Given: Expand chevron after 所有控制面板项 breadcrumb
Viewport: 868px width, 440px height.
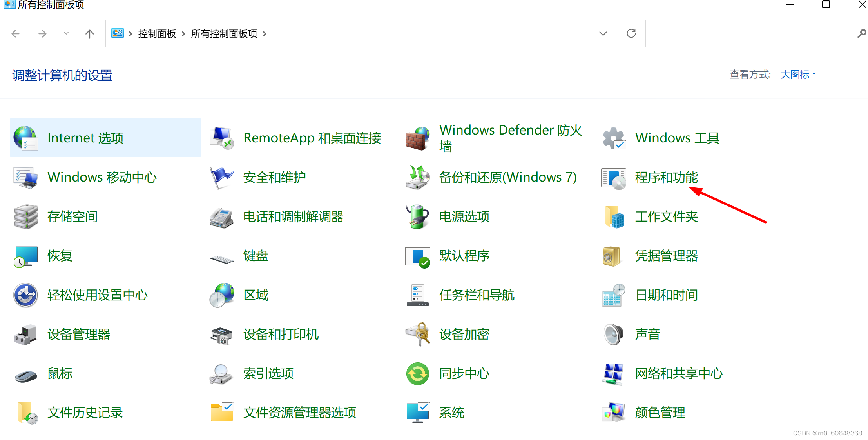Looking at the screenshot, I should (265, 34).
